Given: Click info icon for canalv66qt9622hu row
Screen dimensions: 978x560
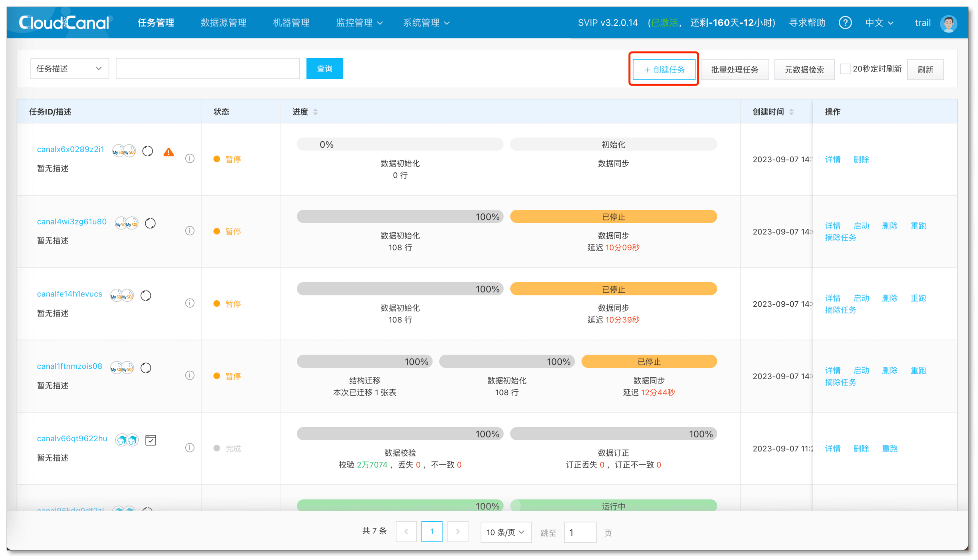Looking at the screenshot, I should tap(190, 448).
